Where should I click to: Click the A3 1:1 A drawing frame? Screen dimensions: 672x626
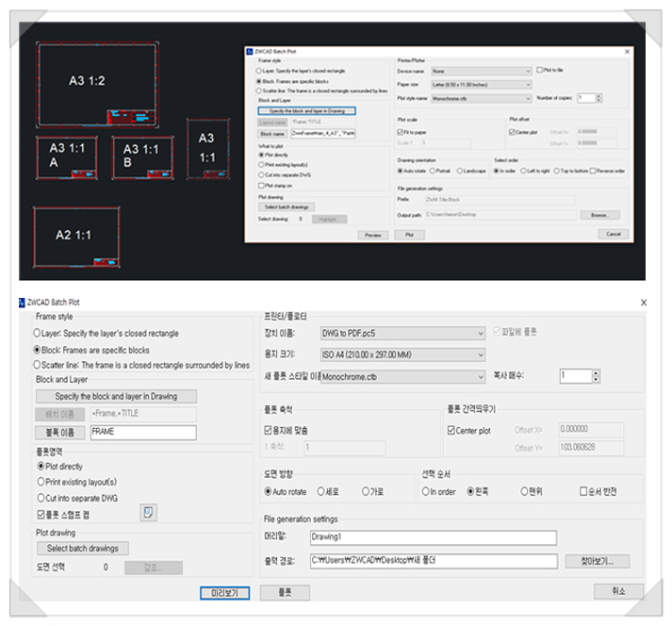(67, 157)
